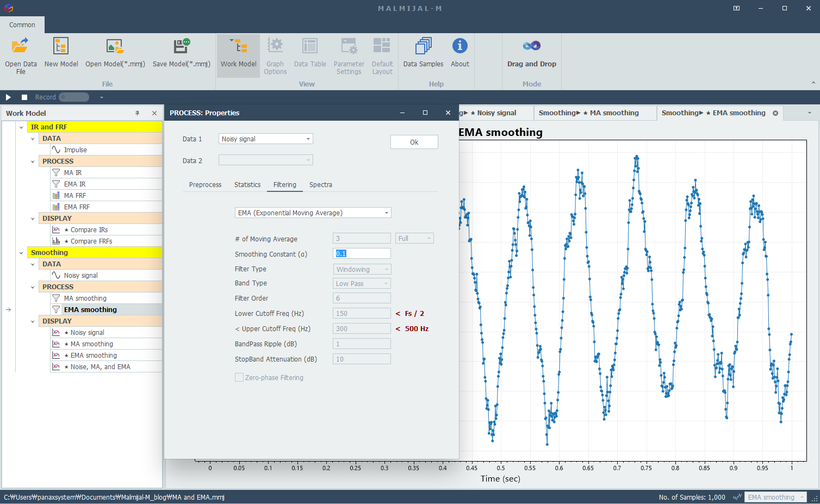Screen dimensions: 820x504
Task: Switch to the Filtering tab
Action: click(x=285, y=185)
